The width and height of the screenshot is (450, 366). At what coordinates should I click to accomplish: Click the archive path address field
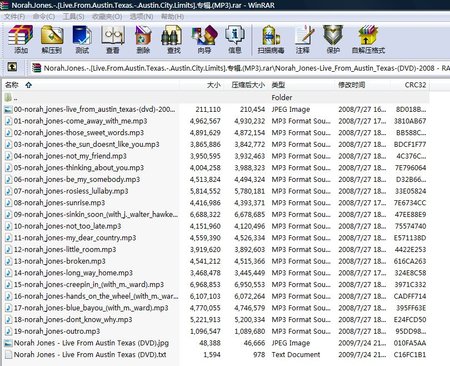240,68
